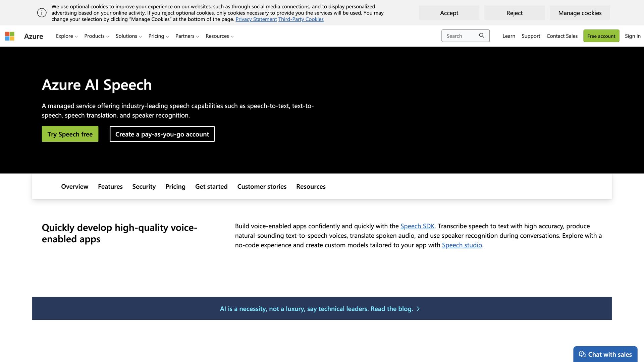Screen dimensions: 644x362
Task: Open the Privacy Statement link
Action: pos(256,19)
